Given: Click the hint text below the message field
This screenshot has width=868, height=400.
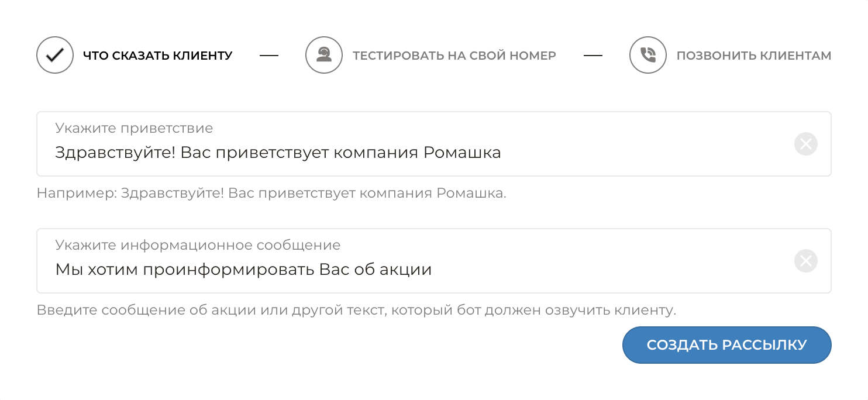Looking at the screenshot, I should pos(356,310).
